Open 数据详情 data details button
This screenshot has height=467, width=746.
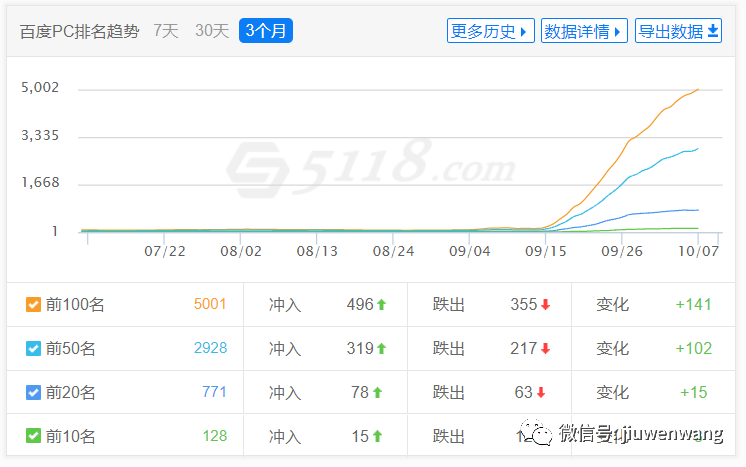click(x=584, y=31)
